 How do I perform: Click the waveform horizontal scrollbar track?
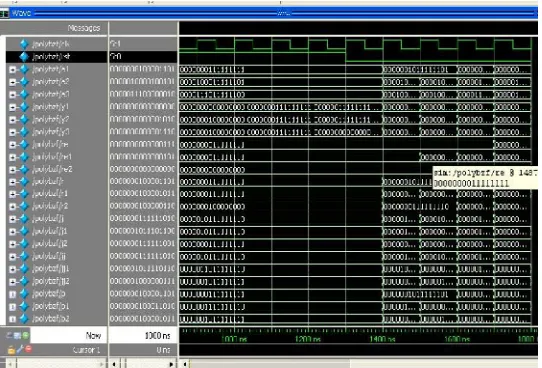(363, 364)
